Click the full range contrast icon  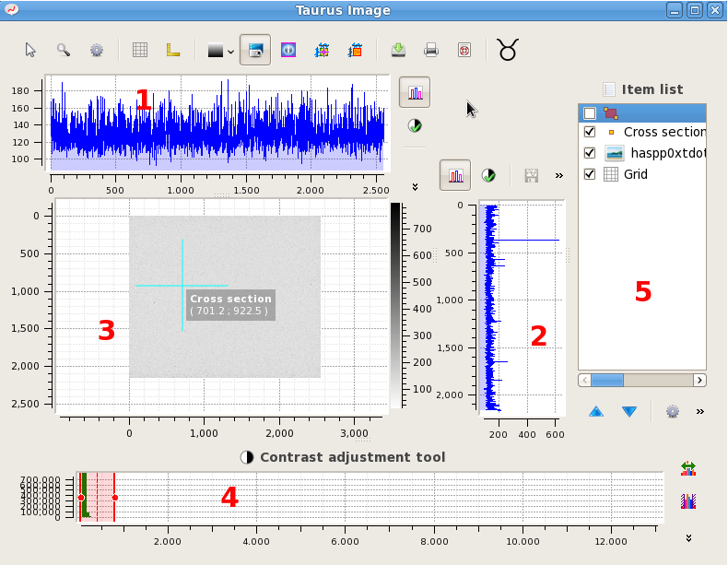click(688, 468)
